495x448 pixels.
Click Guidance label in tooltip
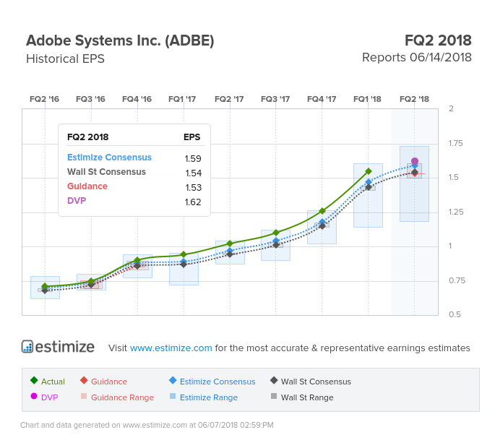tap(87, 186)
